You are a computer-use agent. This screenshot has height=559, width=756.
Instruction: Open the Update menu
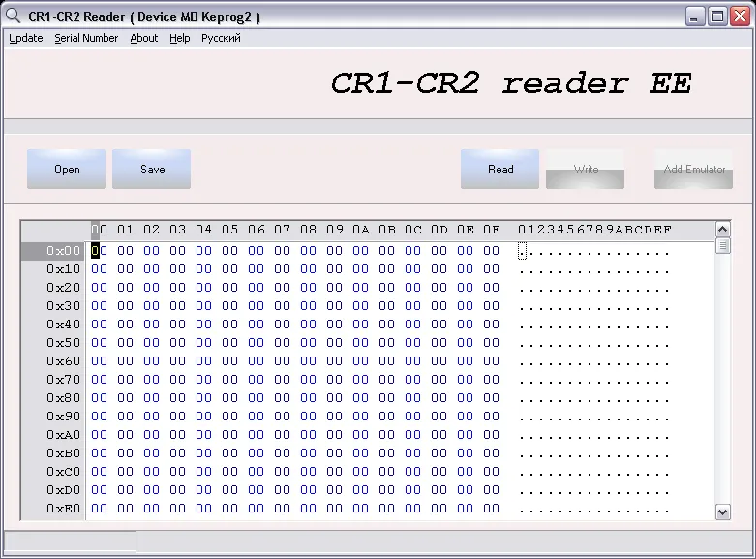click(26, 38)
